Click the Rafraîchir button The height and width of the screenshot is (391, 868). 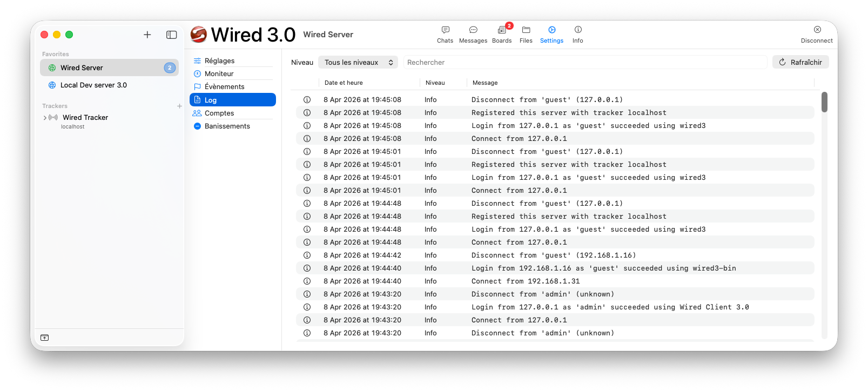800,63
